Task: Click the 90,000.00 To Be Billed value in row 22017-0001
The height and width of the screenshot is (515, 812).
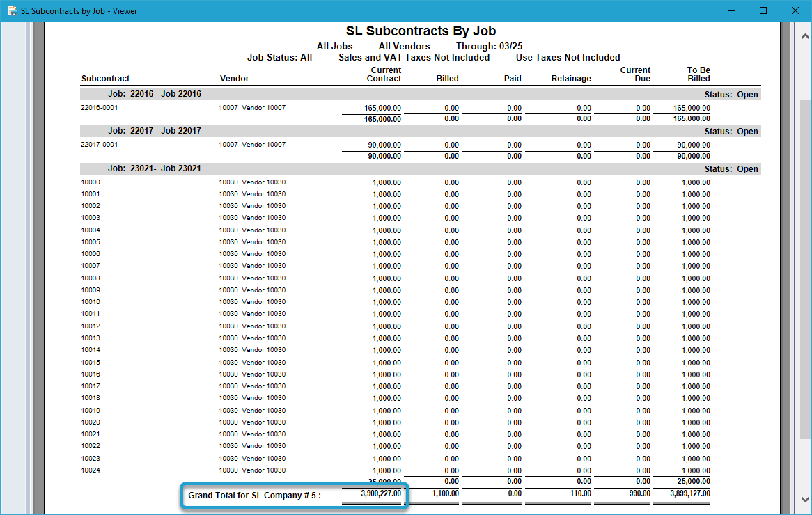Action: (694, 145)
